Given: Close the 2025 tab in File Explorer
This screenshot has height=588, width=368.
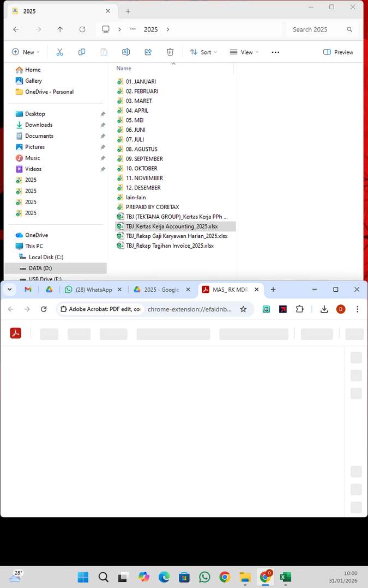Looking at the screenshot, I should pyautogui.click(x=108, y=11).
